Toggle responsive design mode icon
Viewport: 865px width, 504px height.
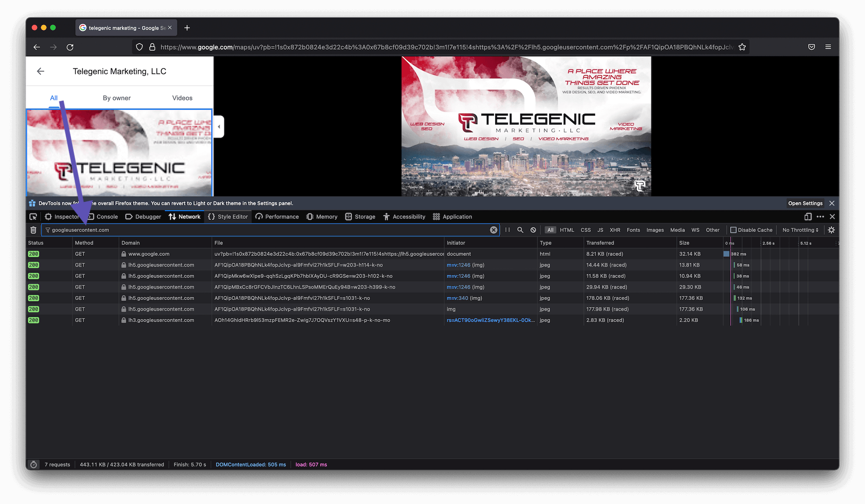click(x=808, y=217)
